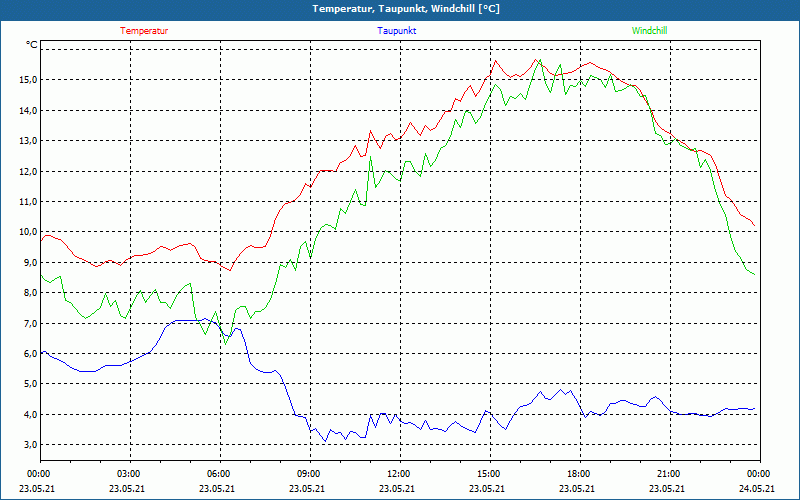This screenshot has height=500, width=800.
Task: Click the 23.05.21 date under 12:00
Action: (x=397, y=488)
